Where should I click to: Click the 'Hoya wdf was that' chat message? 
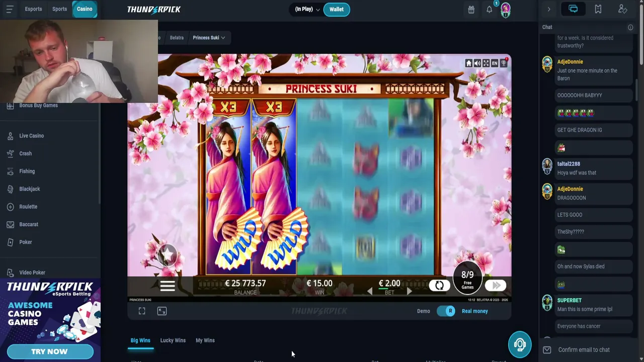click(577, 173)
